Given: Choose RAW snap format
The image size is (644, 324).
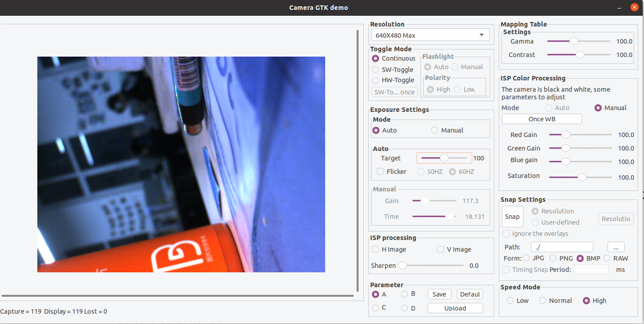Looking at the screenshot, I should click(607, 258).
